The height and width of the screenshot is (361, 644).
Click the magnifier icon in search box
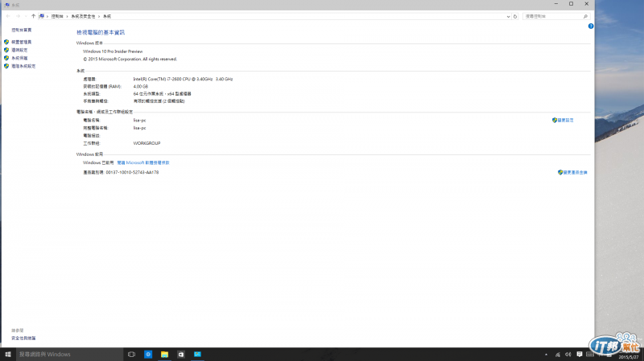coord(585,16)
